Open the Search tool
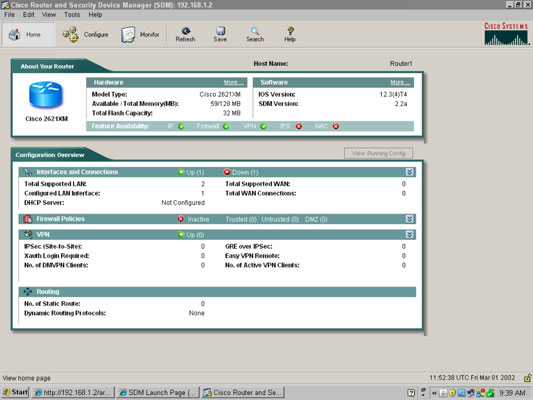The width and height of the screenshot is (533, 400). tap(255, 34)
